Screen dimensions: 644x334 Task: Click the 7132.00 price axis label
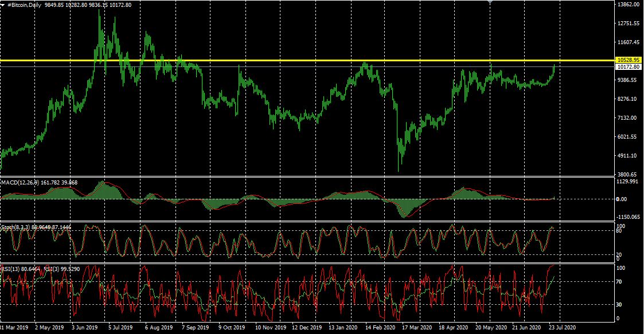(x=627, y=118)
